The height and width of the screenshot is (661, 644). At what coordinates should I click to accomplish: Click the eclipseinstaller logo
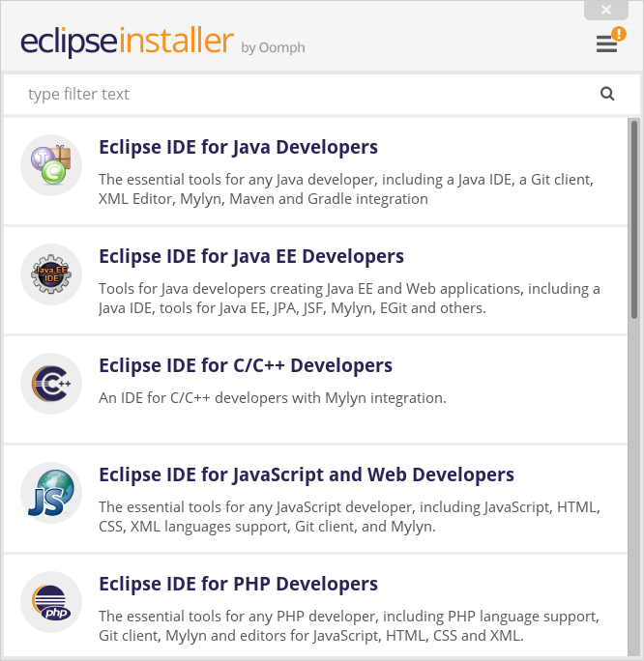(x=127, y=41)
